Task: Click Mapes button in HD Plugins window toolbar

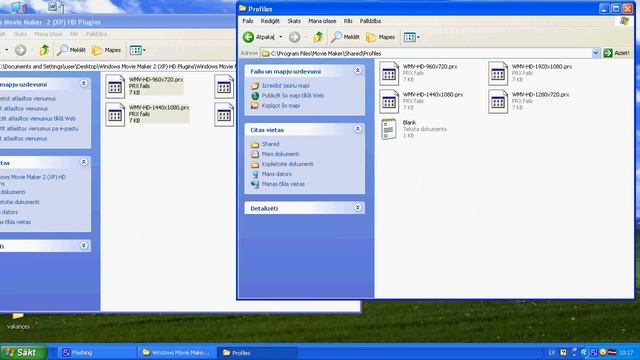Action: (107, 50)
